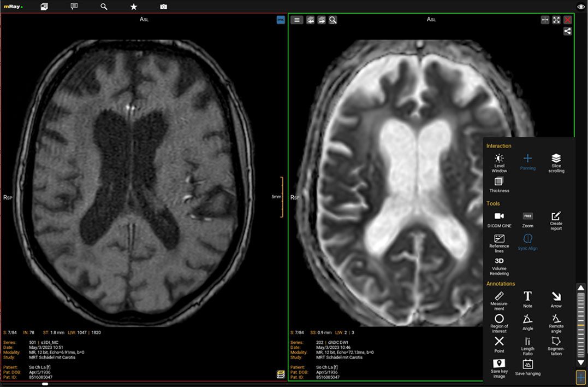Open the DICOM CINE tool
The width and height of the screenshot is (588, 387).
[499, 220]
